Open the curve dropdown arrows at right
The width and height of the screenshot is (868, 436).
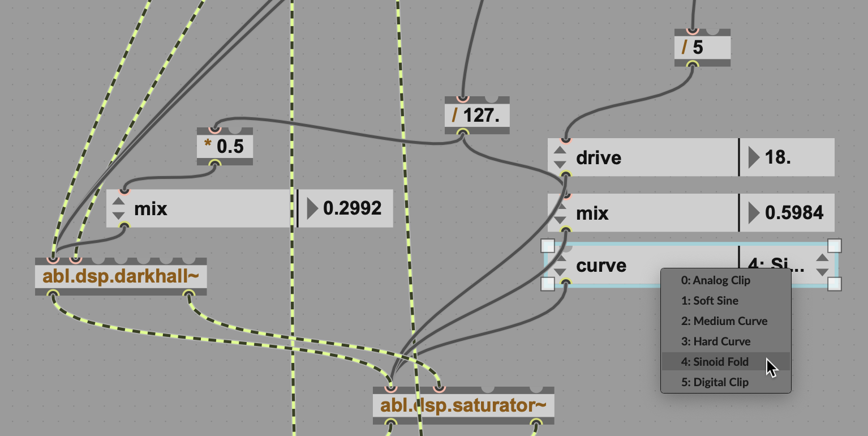pyautogui.click(x=822, y=265)
